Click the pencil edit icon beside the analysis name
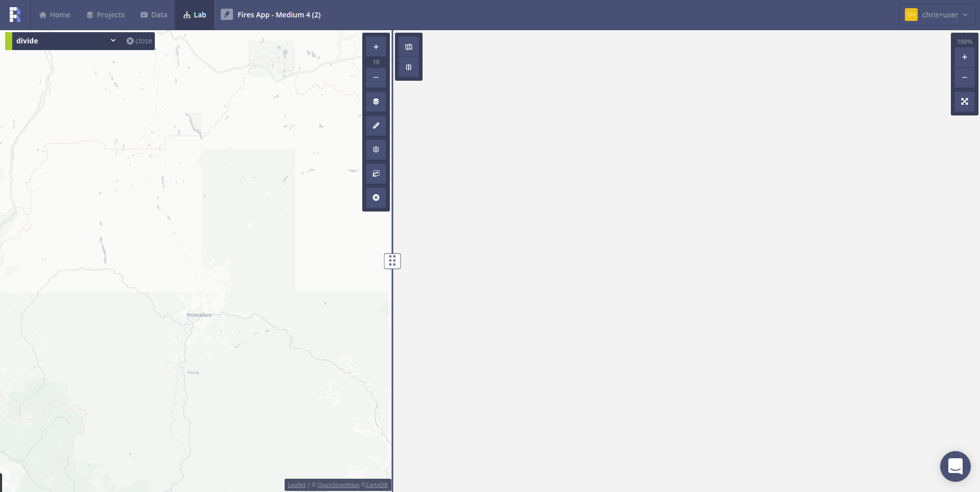The width and height of the screenshot is (980, 492). pyautogui.click(x=227, y=15)
